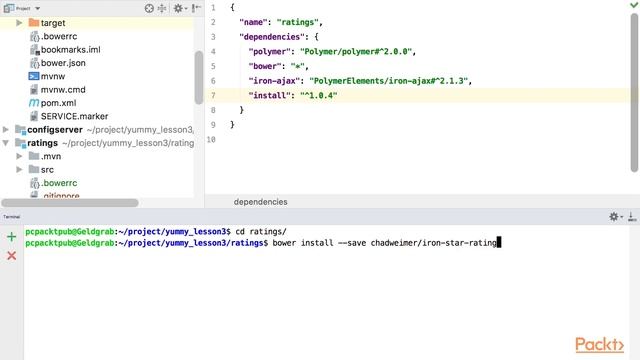Expand the .mvn folder
The height and width of the screenshot is (360, 640).
click(19, 156)
